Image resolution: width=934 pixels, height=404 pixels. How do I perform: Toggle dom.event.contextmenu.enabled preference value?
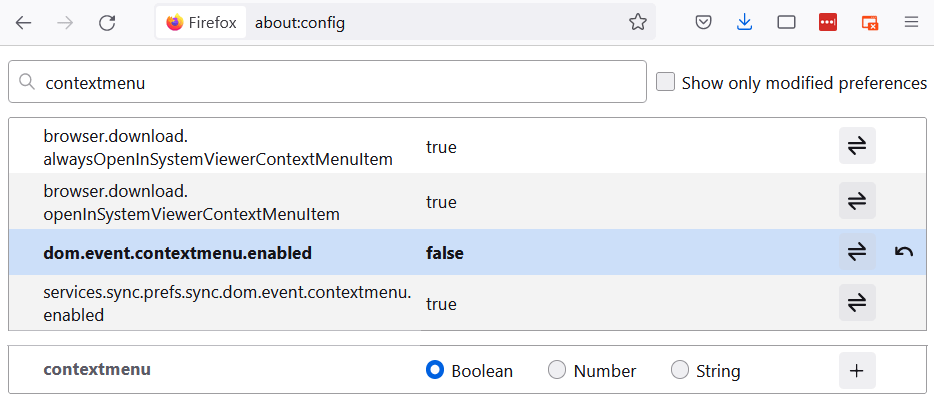857,253
